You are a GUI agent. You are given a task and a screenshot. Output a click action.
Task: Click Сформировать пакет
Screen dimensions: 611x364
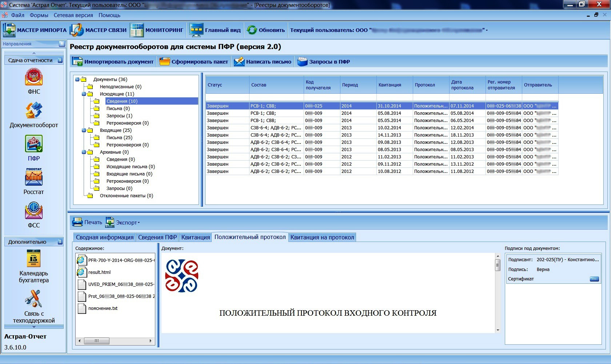pyautogui.click(x=193, y=62)
